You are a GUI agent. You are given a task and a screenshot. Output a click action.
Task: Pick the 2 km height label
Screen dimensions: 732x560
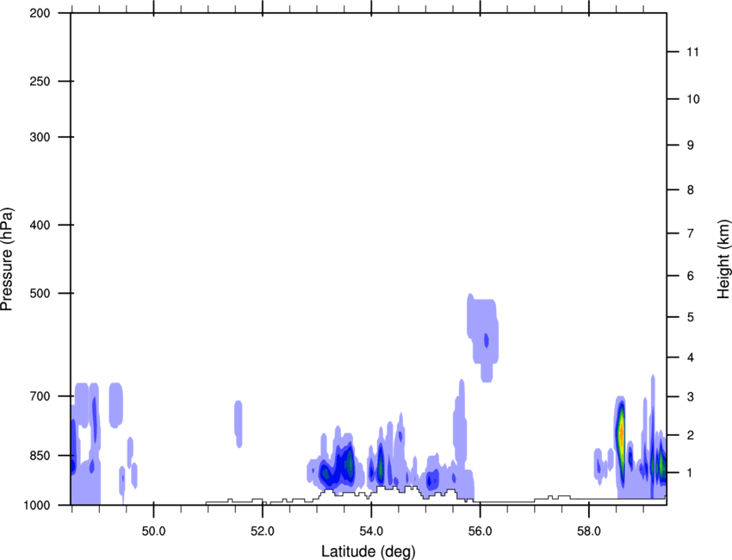click(690, 435)
